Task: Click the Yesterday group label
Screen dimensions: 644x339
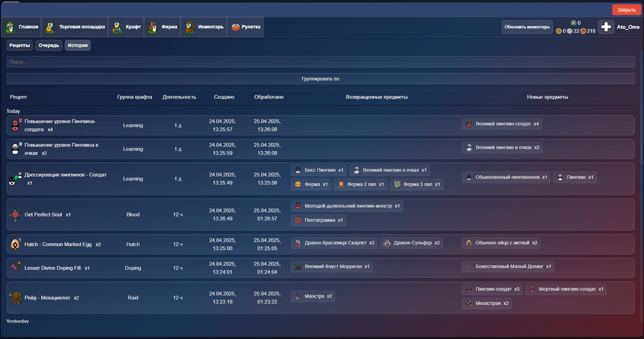Action: (18, 321)
